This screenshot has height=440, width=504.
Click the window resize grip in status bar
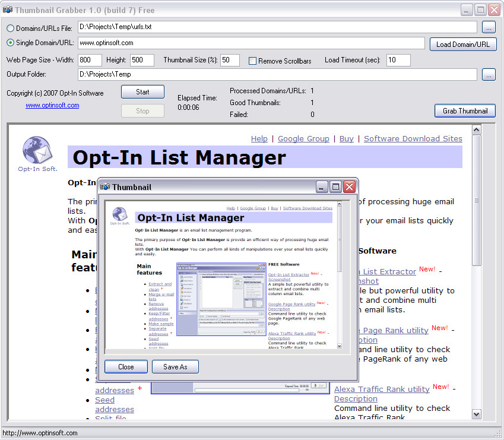pos(497,433)
